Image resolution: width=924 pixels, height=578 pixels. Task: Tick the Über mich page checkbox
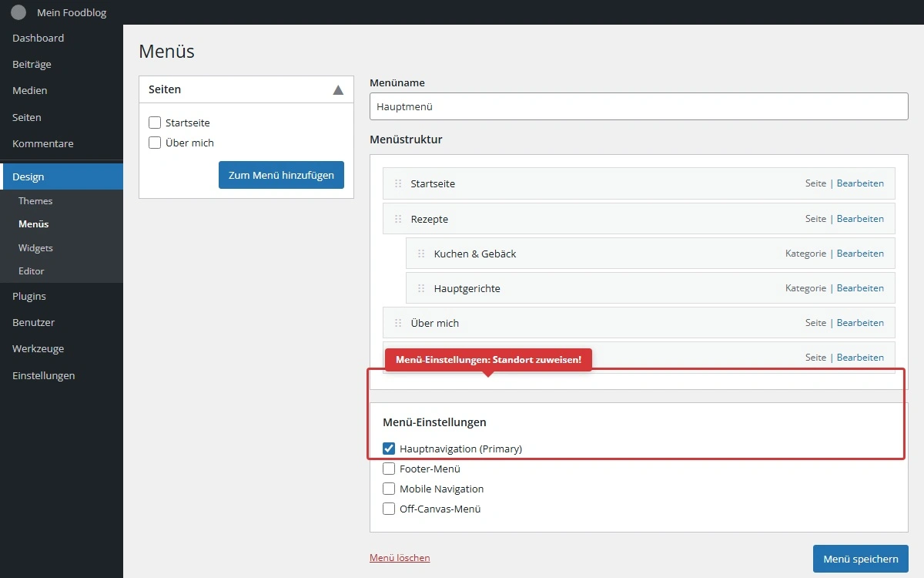click(x=155, y=143)
